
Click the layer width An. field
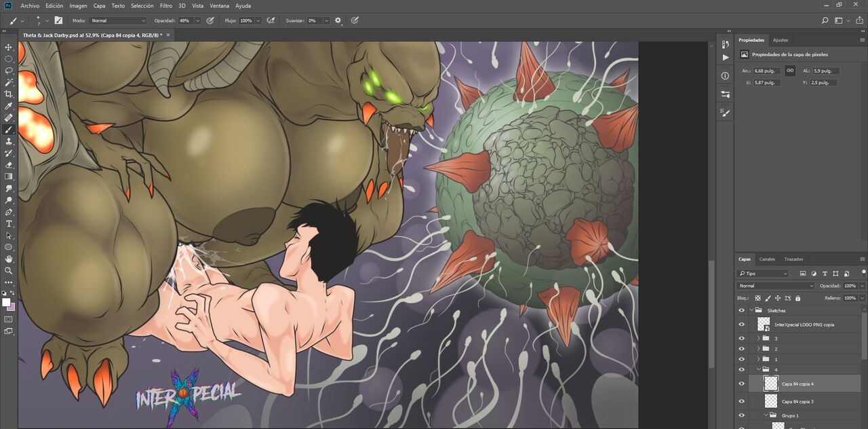coord(767,71)
